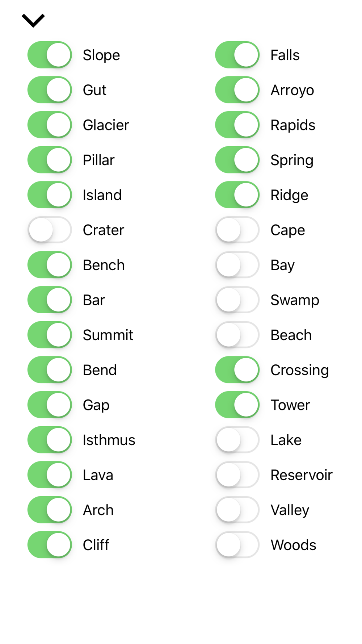Disable the Tower switch
Image resolution: width=362 pixels, height=644 pixels.
(x=237, y=405)
